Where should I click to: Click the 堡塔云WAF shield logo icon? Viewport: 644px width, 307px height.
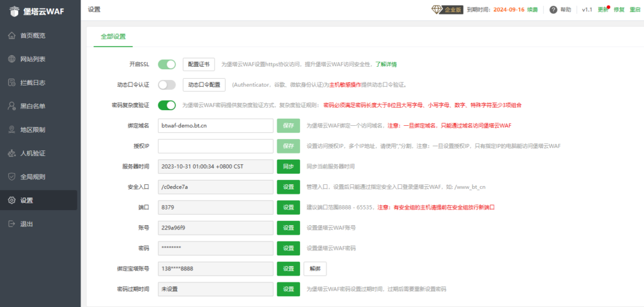[x=15, y=12]
